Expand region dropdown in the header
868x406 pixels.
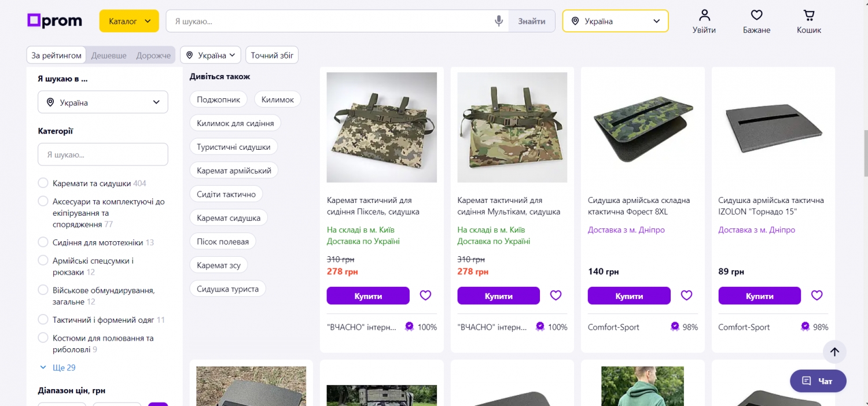click(x=615, y=21)
